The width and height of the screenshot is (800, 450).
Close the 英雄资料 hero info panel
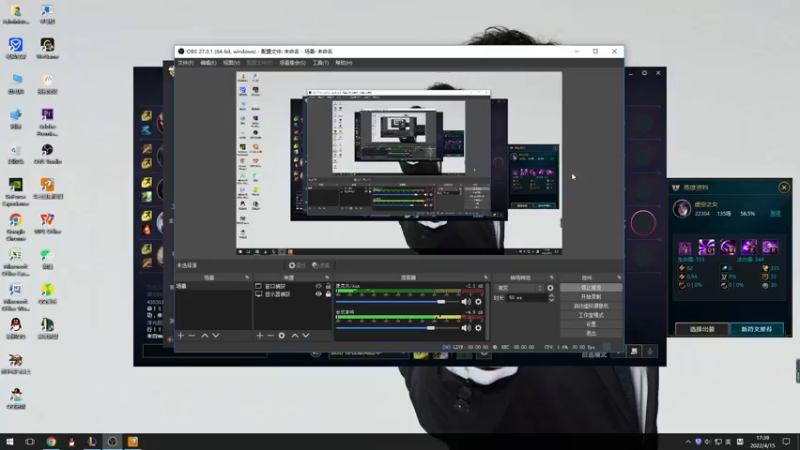coord(784,188)
